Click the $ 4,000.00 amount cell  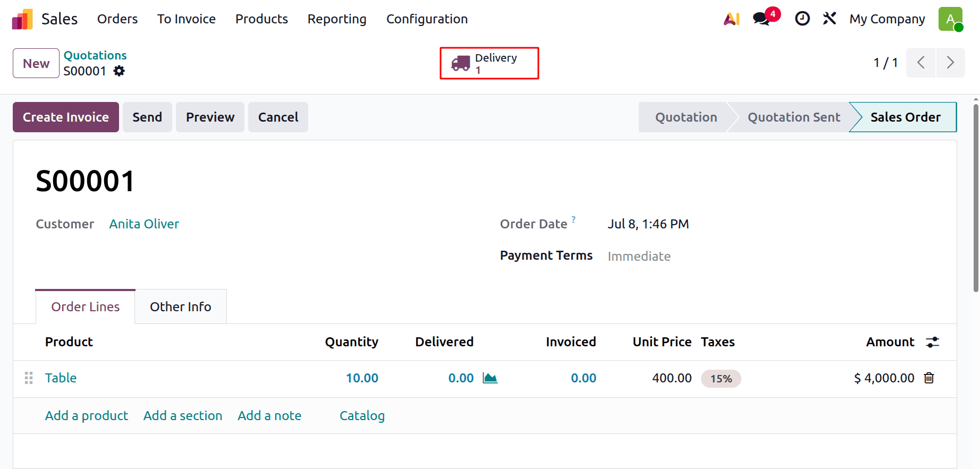coord(884,378)
